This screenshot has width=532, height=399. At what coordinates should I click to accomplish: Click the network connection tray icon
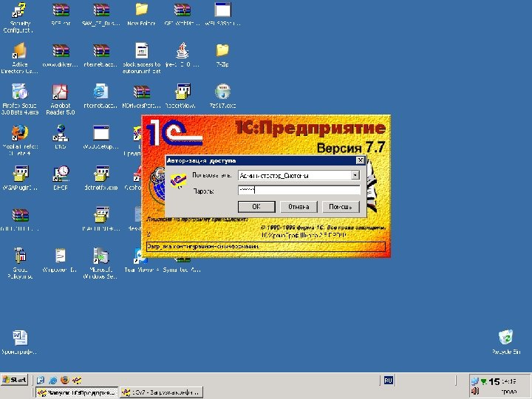(474, 381)
